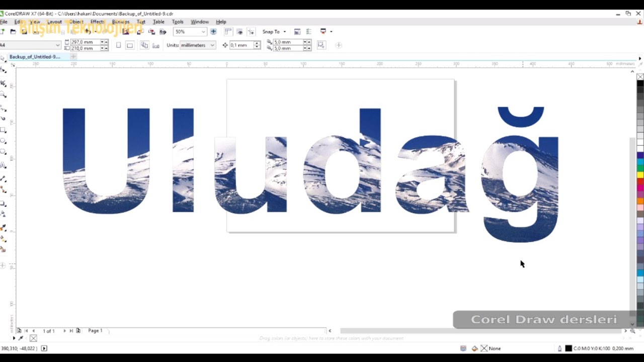The width and height of the screenshot is (644, 362).
Task: Click the Open document folder icon
Action: [x=13, y=32]
